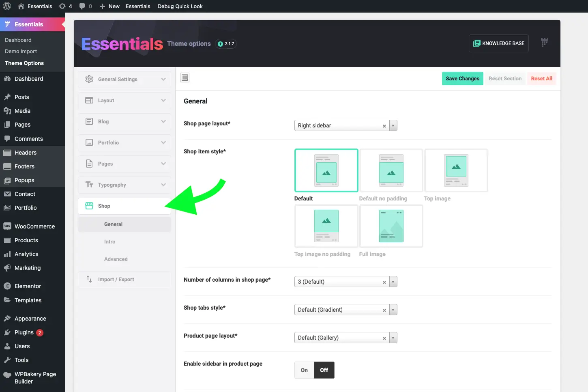Open the Demo Import submenu link
Screen dimensions: 588x392
point(21,51)
